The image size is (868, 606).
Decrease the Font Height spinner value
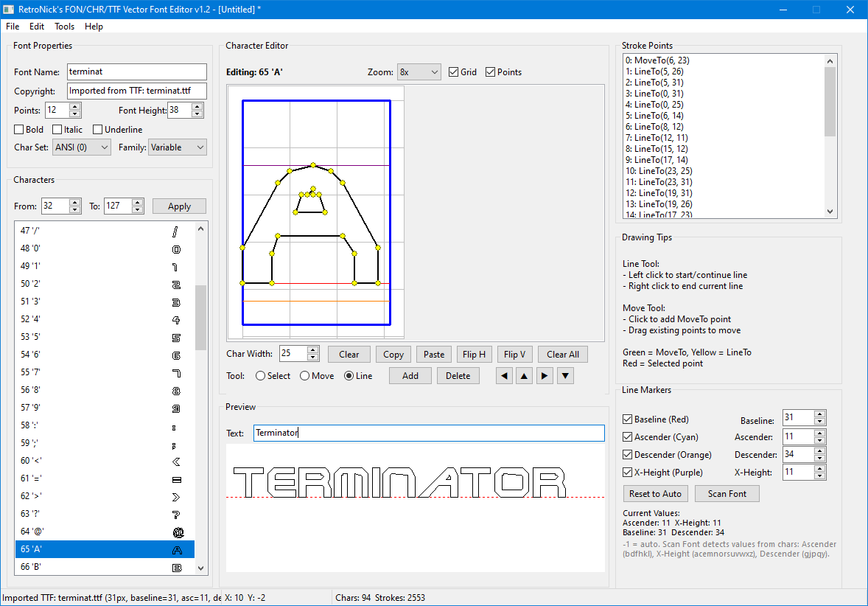tap(197, 114)
